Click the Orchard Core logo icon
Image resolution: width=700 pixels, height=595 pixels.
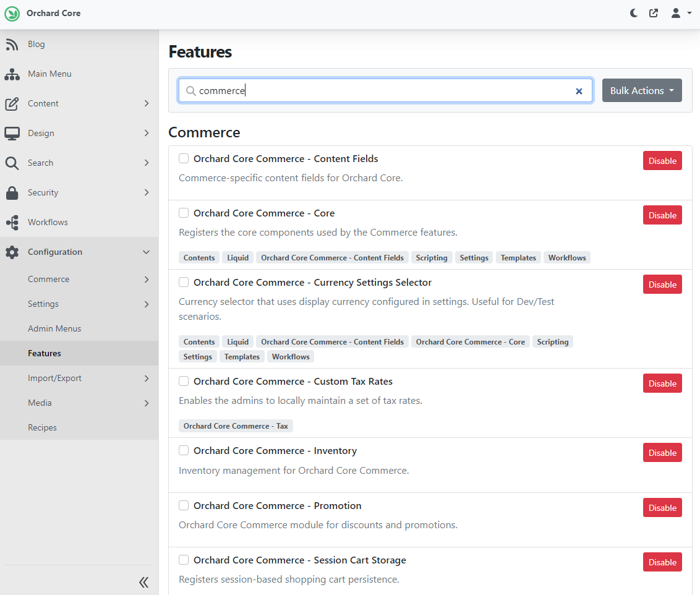coord(12,14)
